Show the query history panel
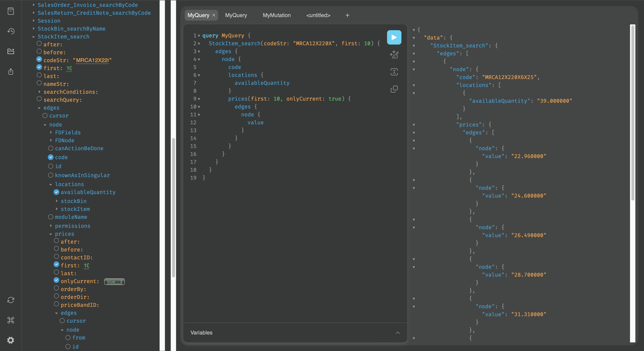 pos(11,31)
